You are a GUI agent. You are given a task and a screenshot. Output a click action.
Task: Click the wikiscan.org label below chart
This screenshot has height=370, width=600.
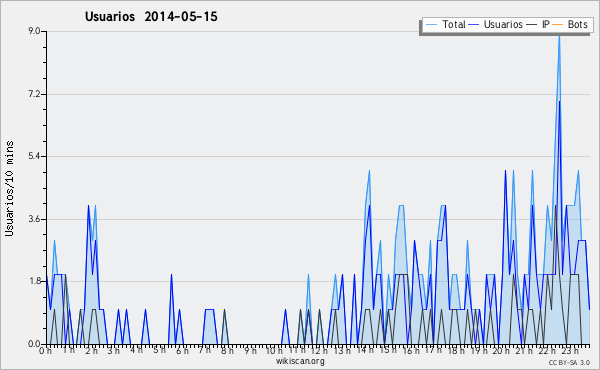[300, 361]
